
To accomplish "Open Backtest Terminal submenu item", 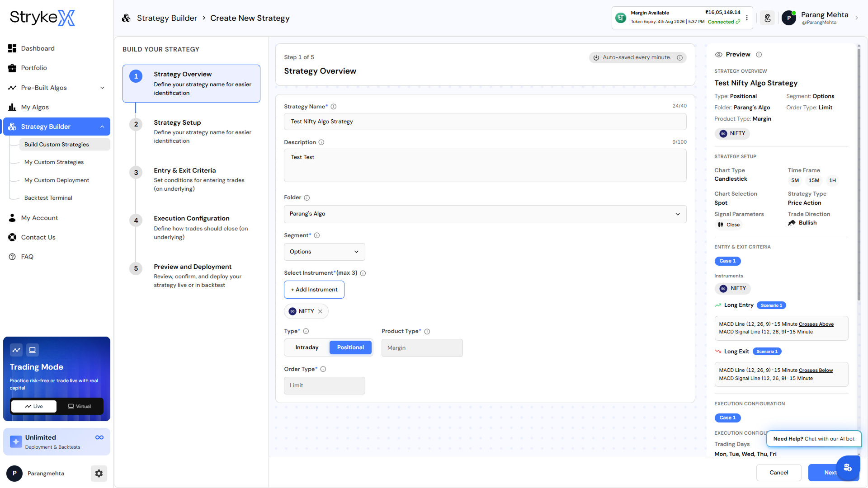I will pos(48,198).
